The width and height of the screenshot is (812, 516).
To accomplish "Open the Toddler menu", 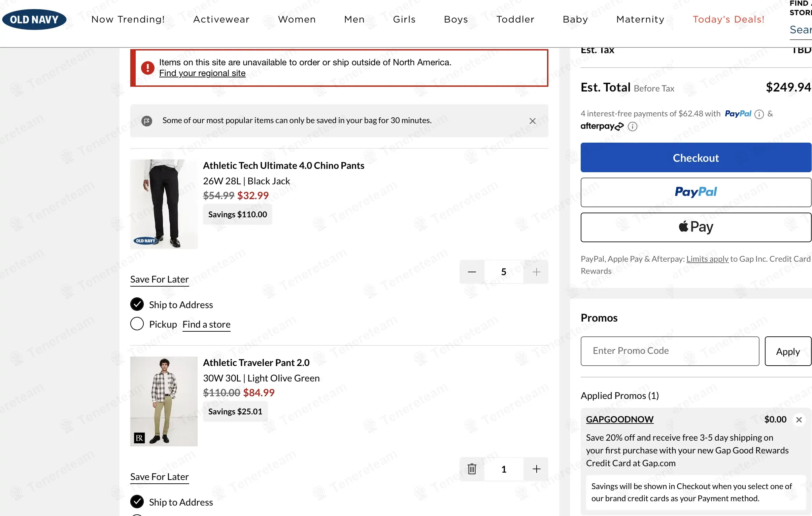I will pos(515,19).
